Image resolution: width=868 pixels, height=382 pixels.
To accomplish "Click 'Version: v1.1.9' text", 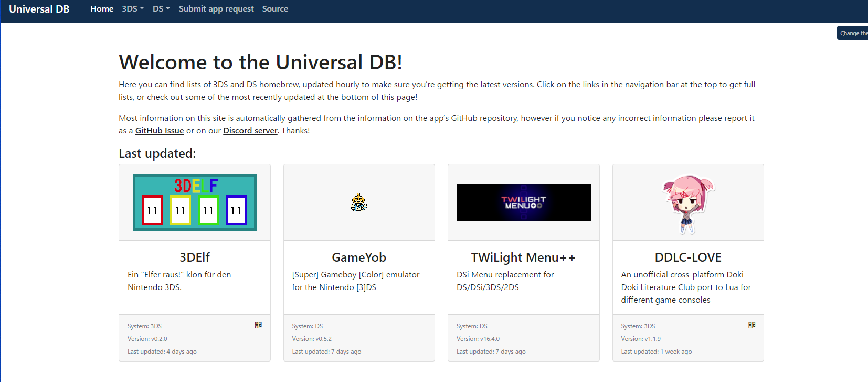I will pyautogui.click(x=641, y=339).
